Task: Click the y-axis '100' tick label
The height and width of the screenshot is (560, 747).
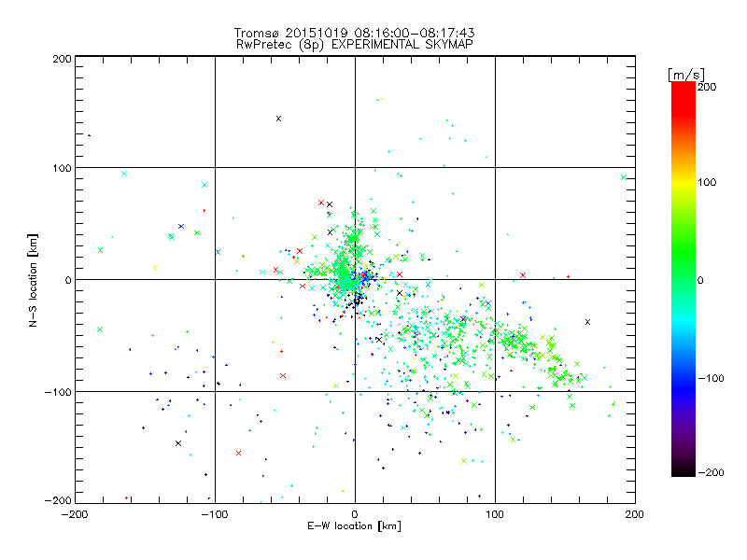Action: pyautogui.click(x=62, y=168)
